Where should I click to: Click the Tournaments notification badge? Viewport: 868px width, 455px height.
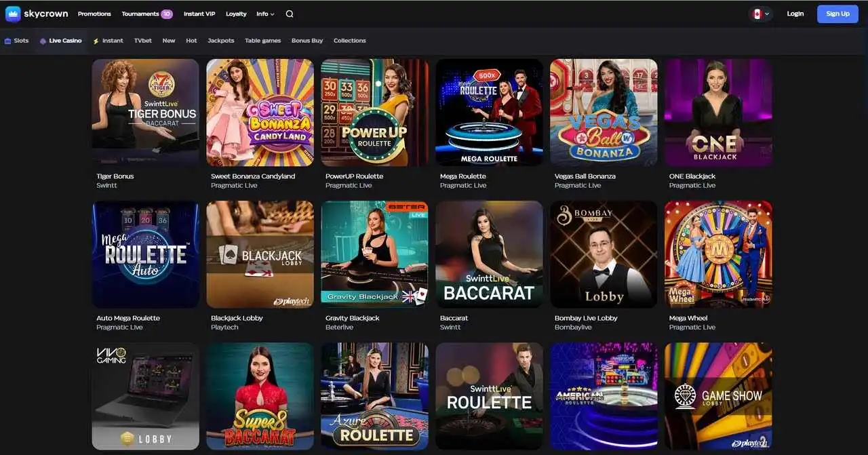(167, 14)
